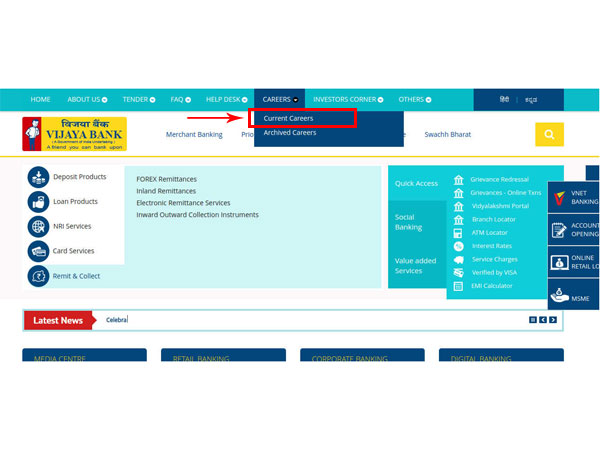Open the MEDIA CENTRE panel header
This screenshot has width=600, height=450.
(84, 355)
